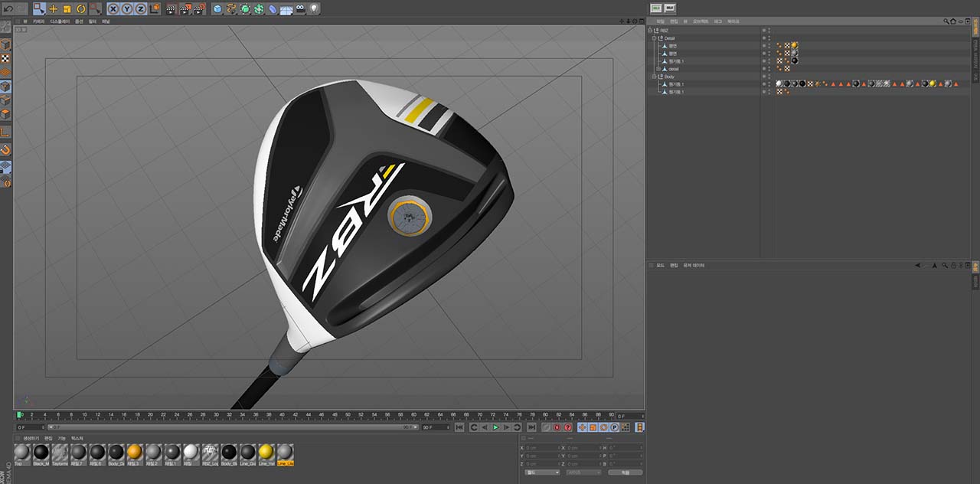Click the Apply button in coordinates panel
The height and width of the screenshot is (484, 980).
[x=626, y=473]
